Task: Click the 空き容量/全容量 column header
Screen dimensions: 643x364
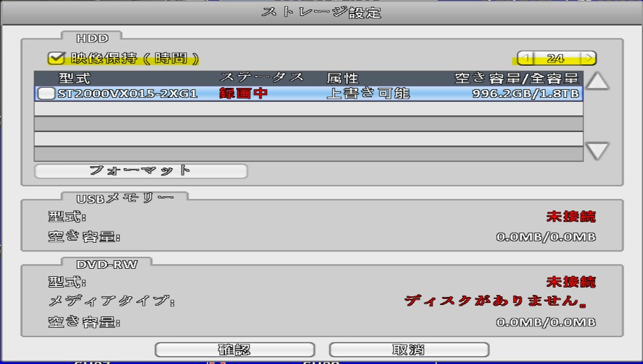Action: tap(516, 78)
